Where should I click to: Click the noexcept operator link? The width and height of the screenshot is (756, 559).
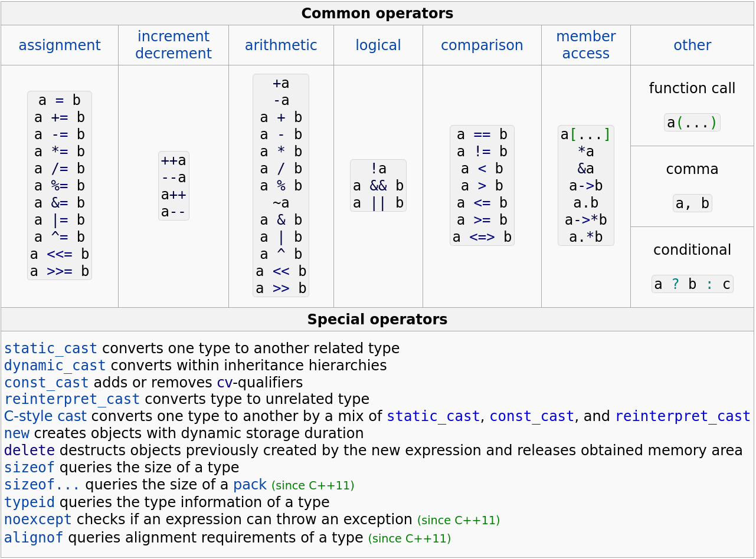(x=38, y=519)
